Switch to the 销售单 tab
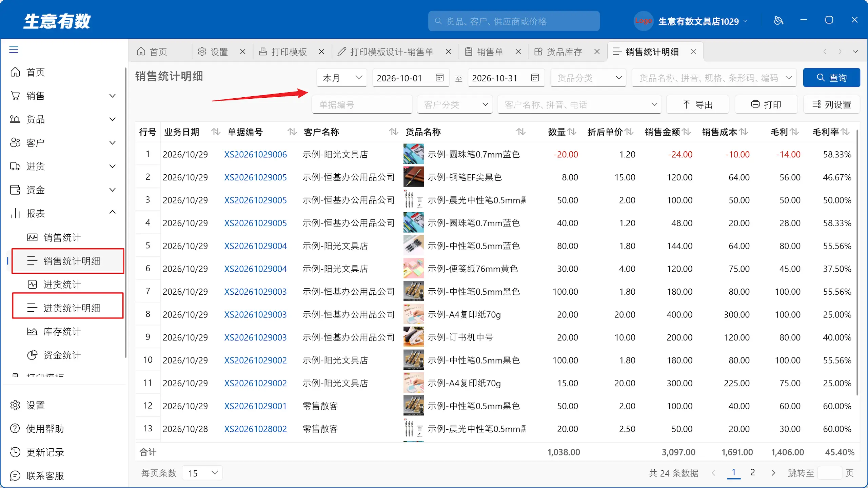868x488 pixels. point(484,52)
